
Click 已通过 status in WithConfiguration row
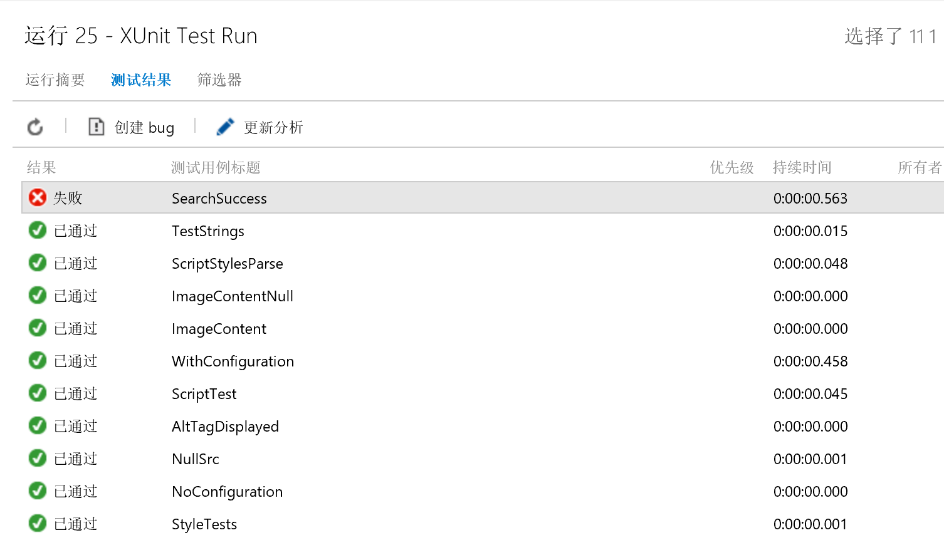point(76,361)
